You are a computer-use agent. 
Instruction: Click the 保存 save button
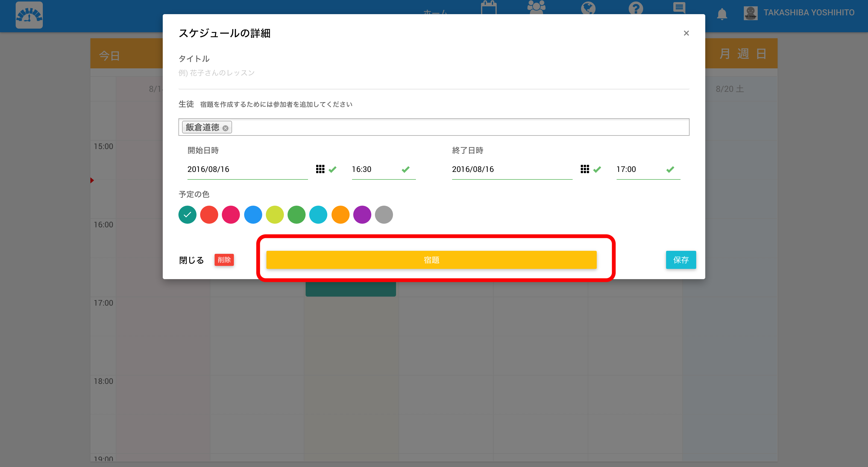(681, 260)
